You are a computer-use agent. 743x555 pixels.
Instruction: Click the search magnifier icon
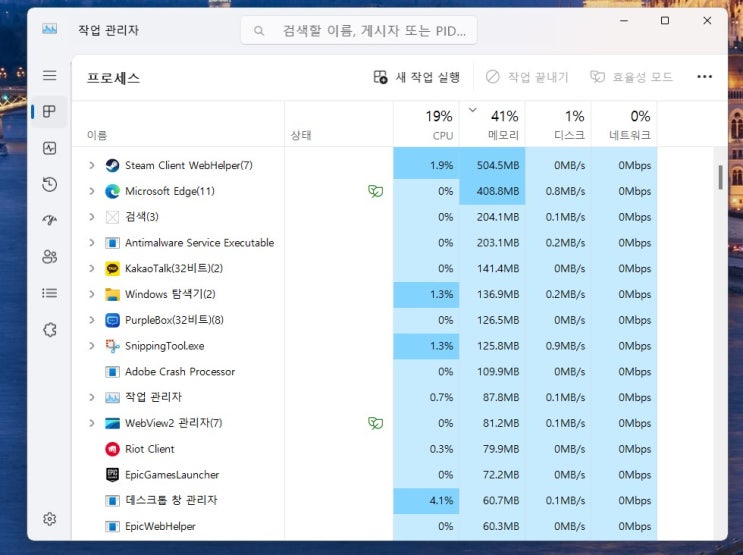click(259, 31)
